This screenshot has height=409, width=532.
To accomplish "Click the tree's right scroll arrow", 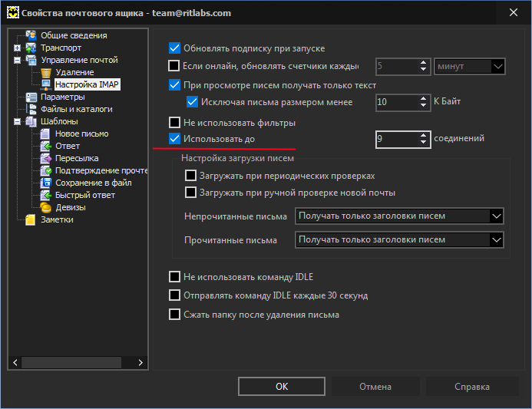I will click(x=140, y=362).
